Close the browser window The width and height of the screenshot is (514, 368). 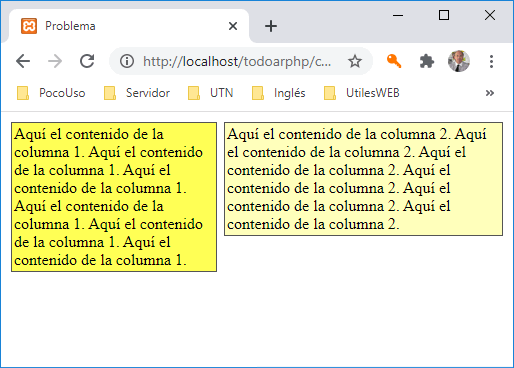(490, 15)
